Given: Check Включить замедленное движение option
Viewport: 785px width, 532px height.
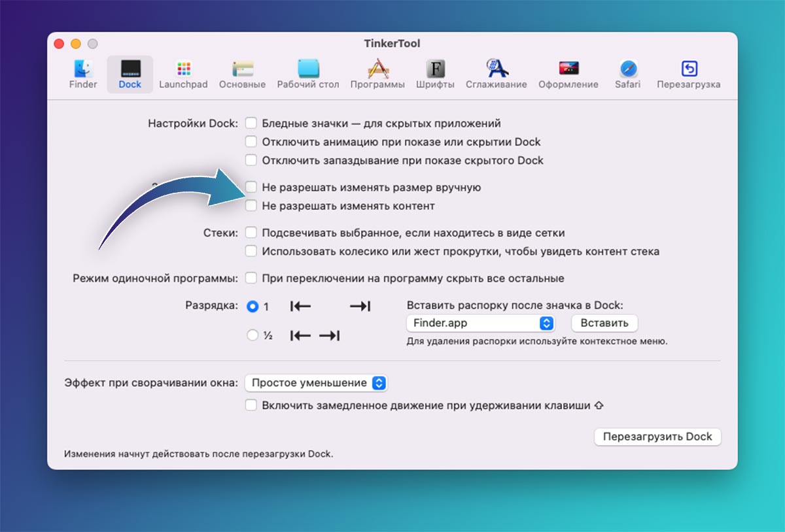Looking at the screenshot, I should [x=251, y=405].
